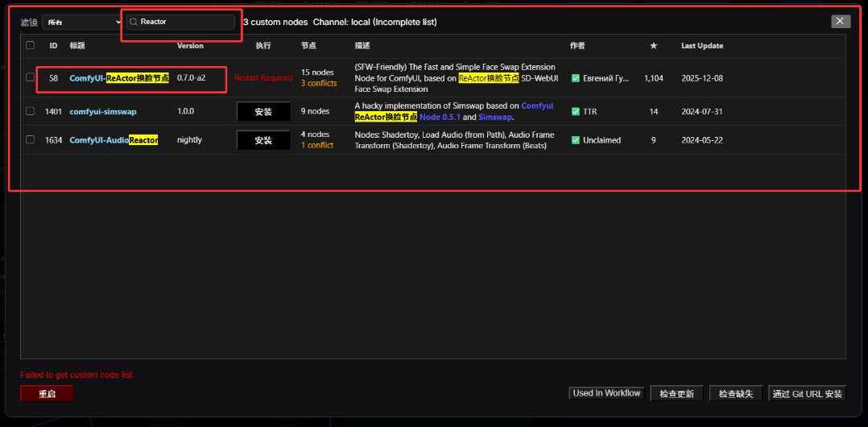Sort by the 执行 column header
This screenshot has width=868, height=427.
click(x=263, y=46)
